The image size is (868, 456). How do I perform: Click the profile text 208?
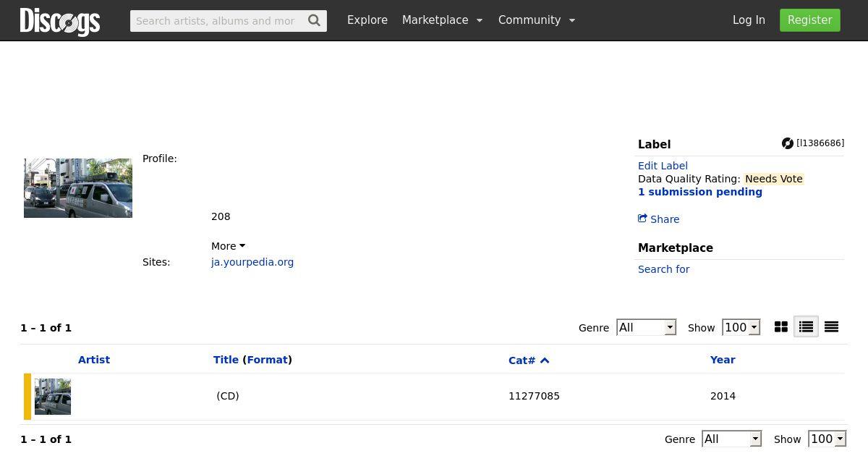(x=221, y=216)
